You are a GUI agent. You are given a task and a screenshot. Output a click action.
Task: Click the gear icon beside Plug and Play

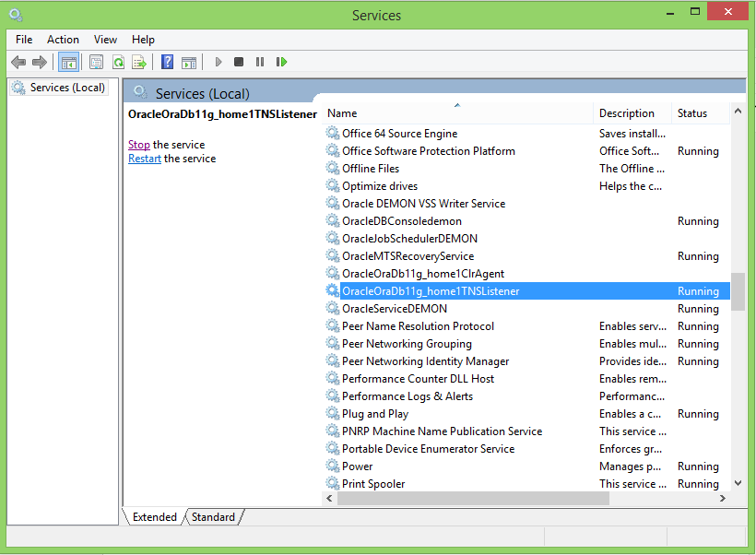pos(332,413)
